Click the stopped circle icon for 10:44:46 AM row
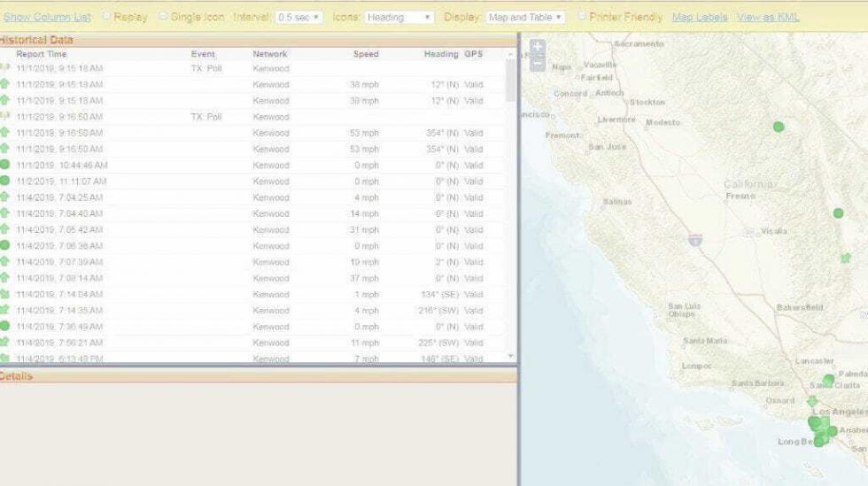The width and height of the screenshot is (868, 486). pos(4,165)
